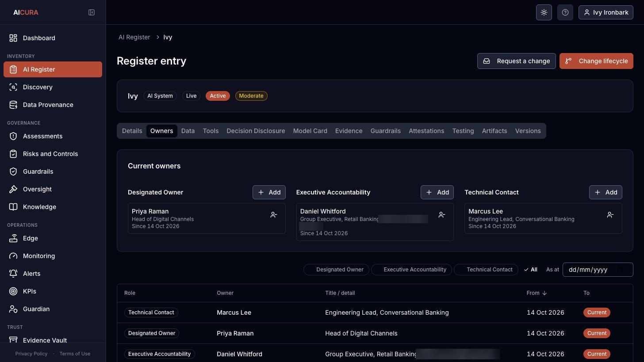644x362 pixels.
Task: Switch to the Data tab
Action: (x=188, y=131)
